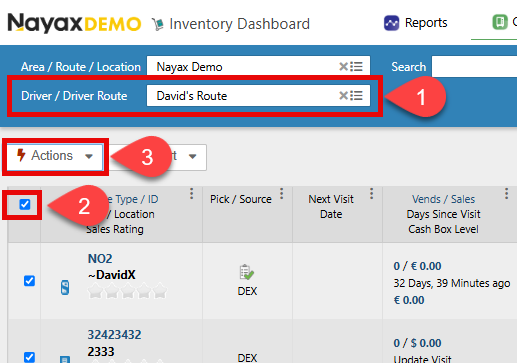Open Pick / Source column options menu

coord(282,193)
